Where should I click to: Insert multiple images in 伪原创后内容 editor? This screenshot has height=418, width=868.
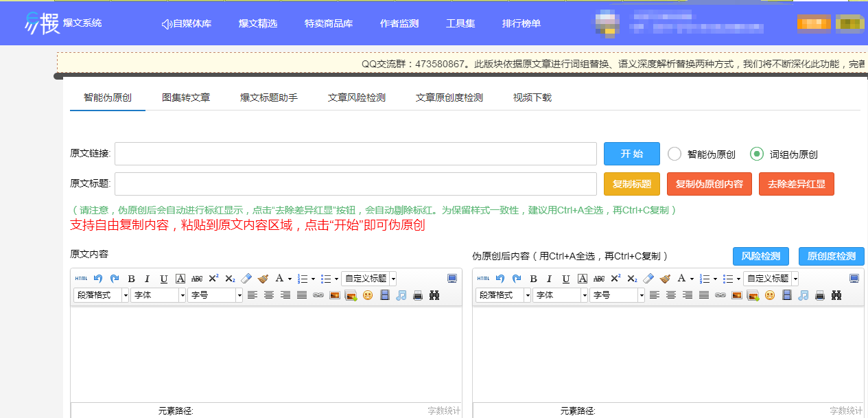(753, 295)
